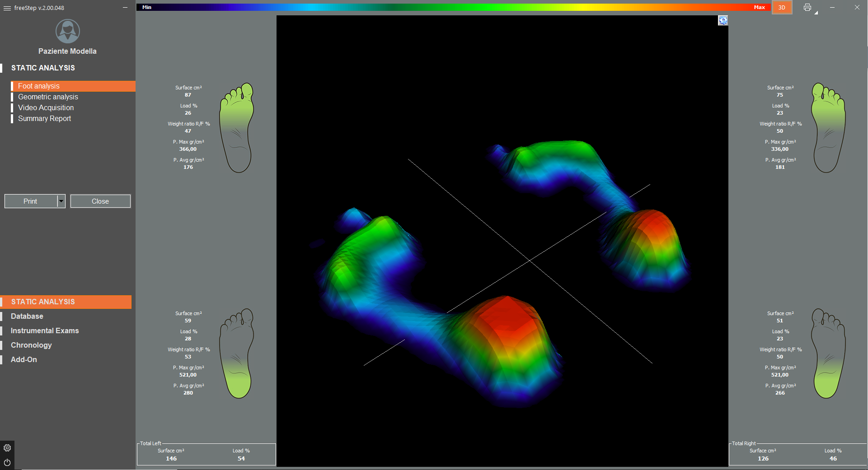Image resolution: width=868 pixels, height=470 pixels.
Task: Expand printer options arrow in top bar
Action: [x=816, y=13]
